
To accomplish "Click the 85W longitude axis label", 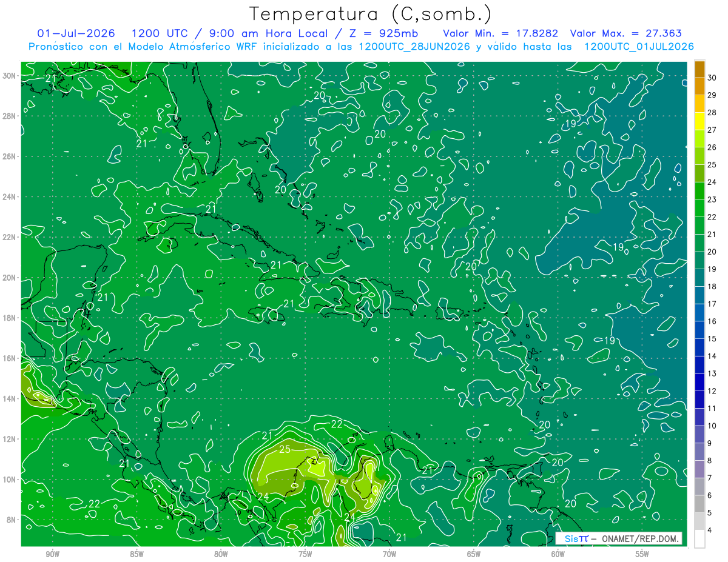I will tap(137, 554).
